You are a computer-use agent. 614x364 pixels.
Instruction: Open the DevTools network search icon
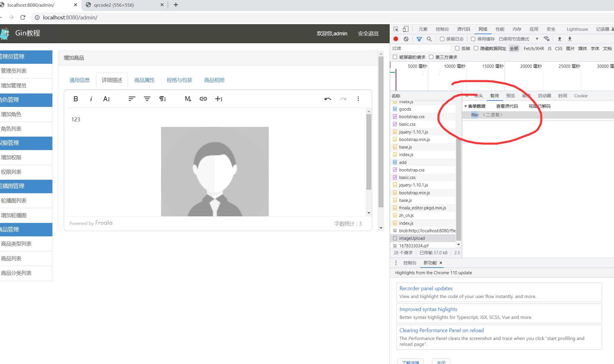(x=429, y=39)
